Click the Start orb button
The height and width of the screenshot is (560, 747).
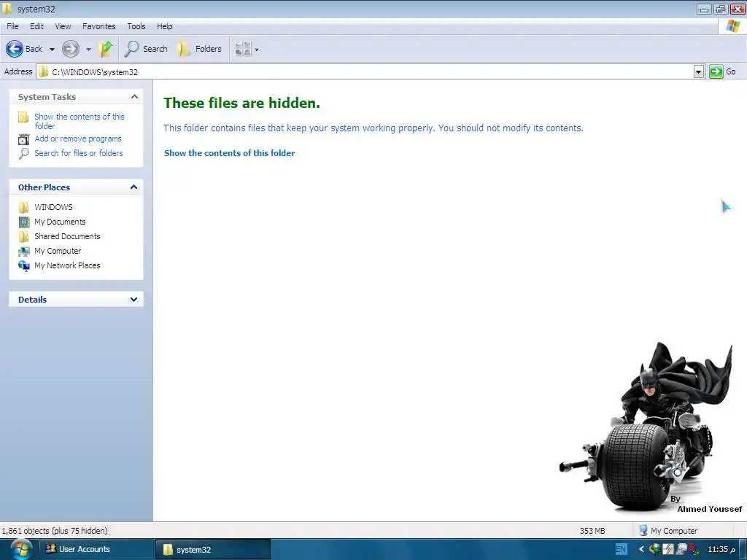tap(20, 549)
